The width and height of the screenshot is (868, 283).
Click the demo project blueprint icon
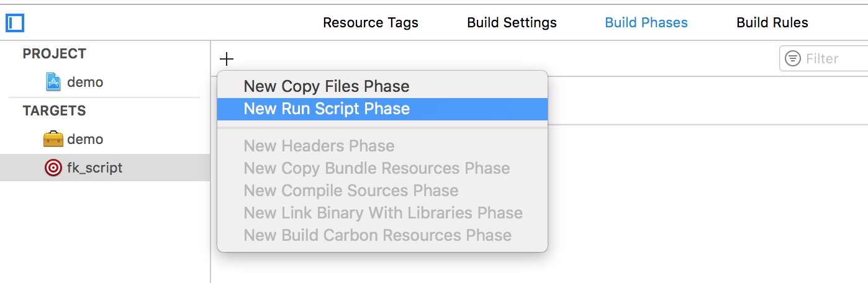(53, 82)
